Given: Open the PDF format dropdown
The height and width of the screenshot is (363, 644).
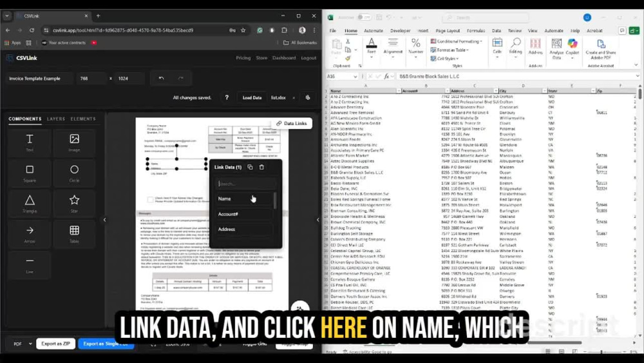Looking at the screenshot, I should 23,344.
